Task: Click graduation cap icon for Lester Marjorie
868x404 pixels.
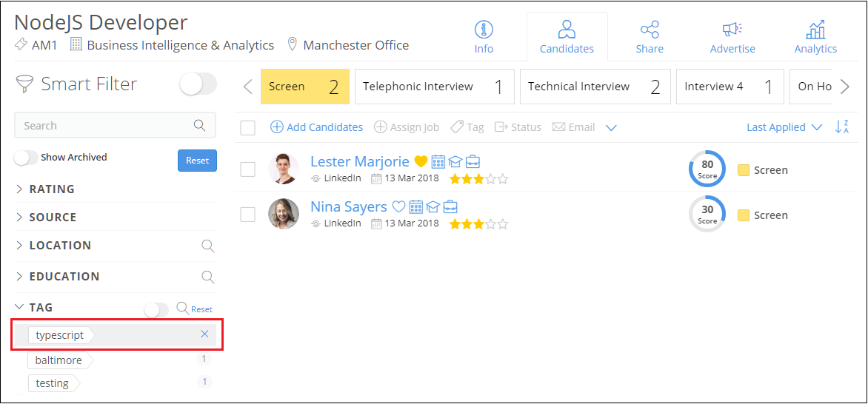Action: tap(455, 162)
